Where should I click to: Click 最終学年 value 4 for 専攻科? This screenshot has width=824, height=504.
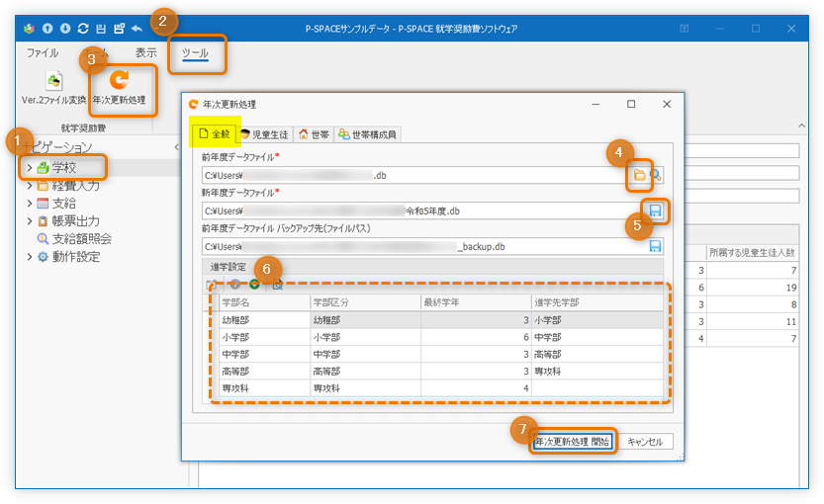[476, 388]
